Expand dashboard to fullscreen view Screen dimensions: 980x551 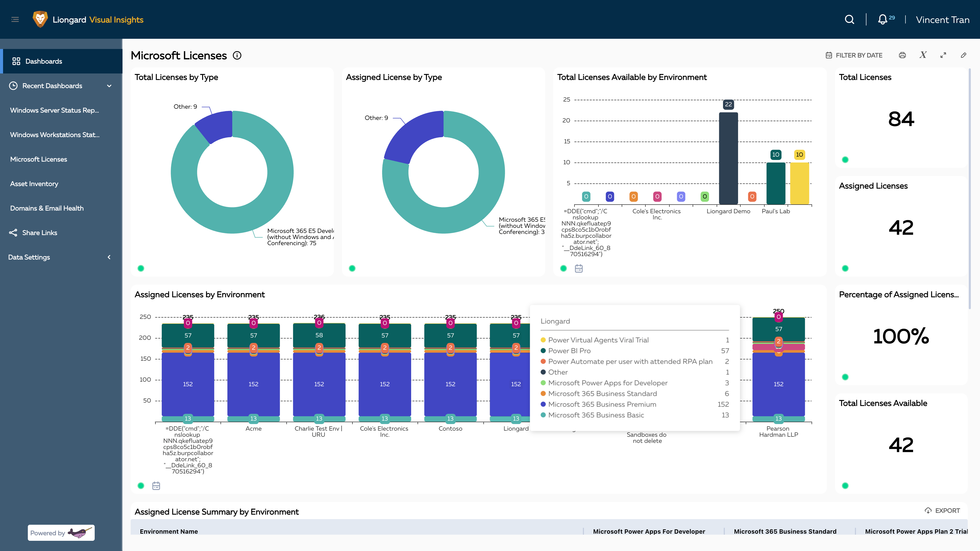click(943, 55)
